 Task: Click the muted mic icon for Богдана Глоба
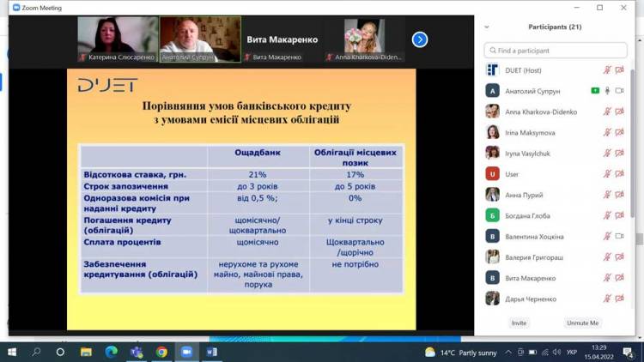click(x=607, y=215)
